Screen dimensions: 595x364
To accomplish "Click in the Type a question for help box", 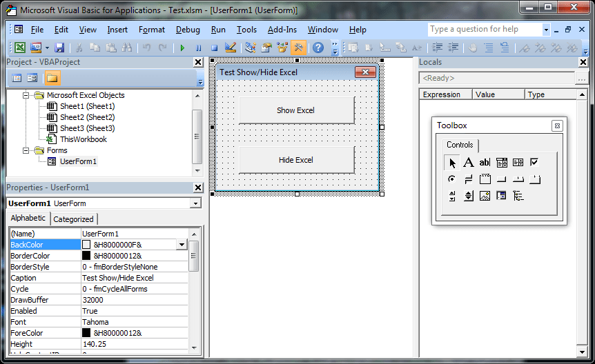I will (485, 29).
